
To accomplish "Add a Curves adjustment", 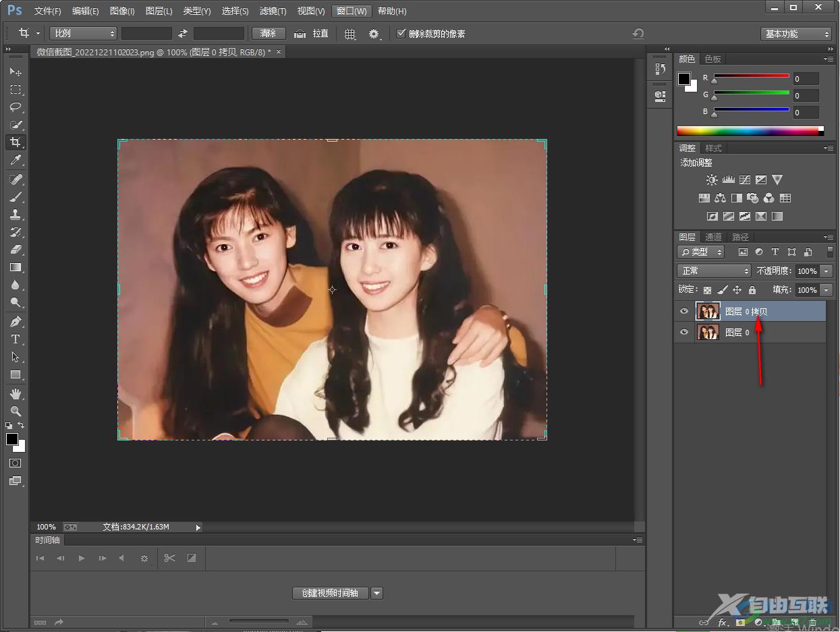I will point(745,179).
